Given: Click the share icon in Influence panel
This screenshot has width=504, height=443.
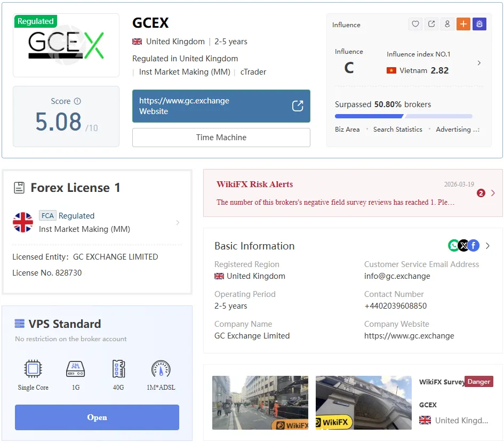Looking at the screenshot, I should 431,24.
